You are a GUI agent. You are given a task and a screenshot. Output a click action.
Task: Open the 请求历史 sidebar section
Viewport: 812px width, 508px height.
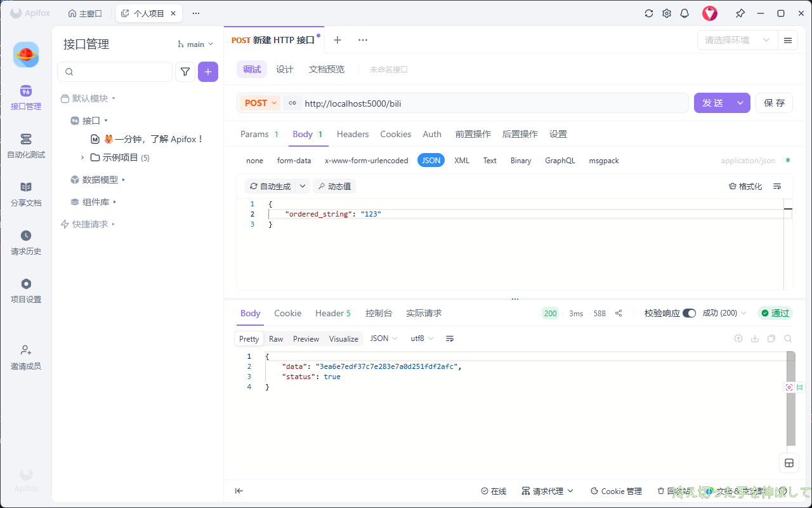[x=26, y=242]
